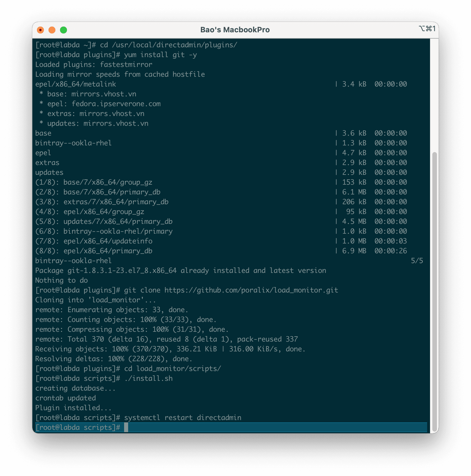Select the title text Bao's MacbookPro

click(x=235, y=29)
